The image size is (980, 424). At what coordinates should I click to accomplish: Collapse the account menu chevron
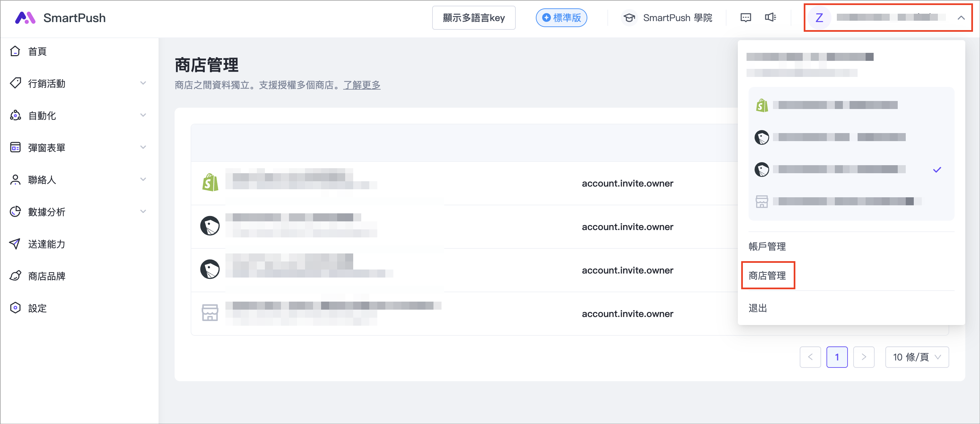(961, 18)
